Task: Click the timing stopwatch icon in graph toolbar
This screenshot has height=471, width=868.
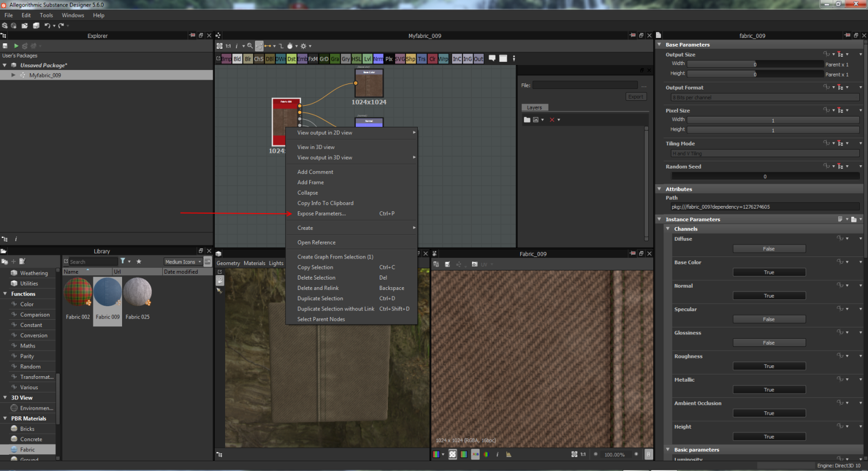Action: click(x=290, y=46)
